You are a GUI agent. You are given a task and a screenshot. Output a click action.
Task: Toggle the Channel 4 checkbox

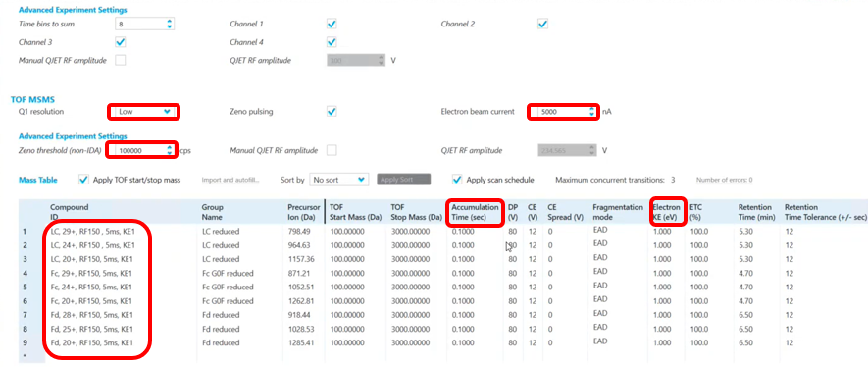pyautogui.click(x=332, y=41)
